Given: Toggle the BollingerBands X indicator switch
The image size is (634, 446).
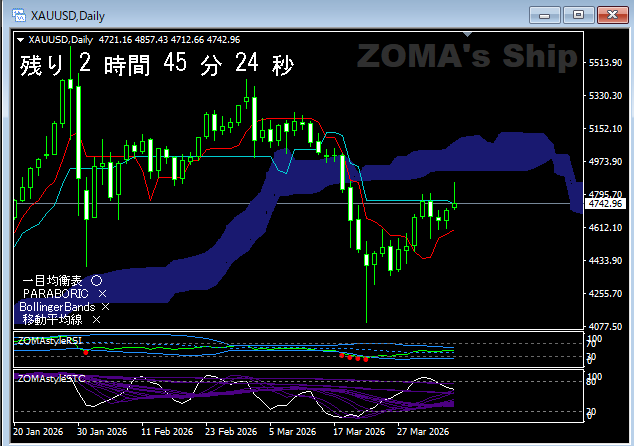Looking at the screenshot, I should [106, 307].
